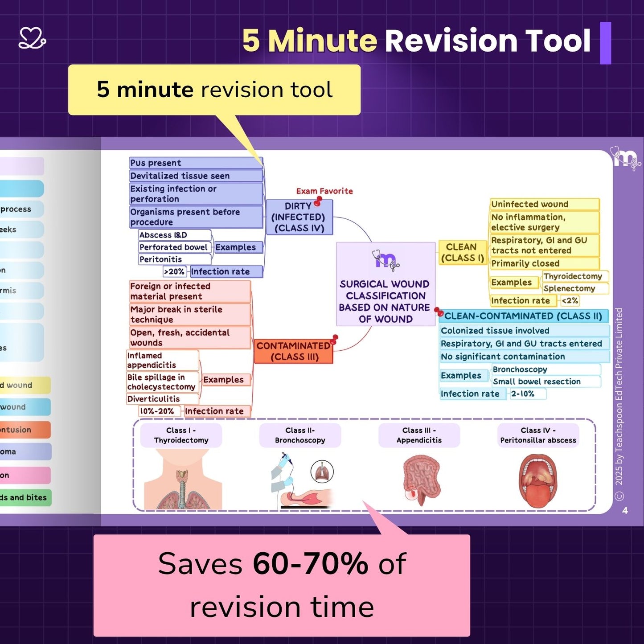
Task: Expand the Clean-Contaminated (Class II) header
Action: point(524,316)
